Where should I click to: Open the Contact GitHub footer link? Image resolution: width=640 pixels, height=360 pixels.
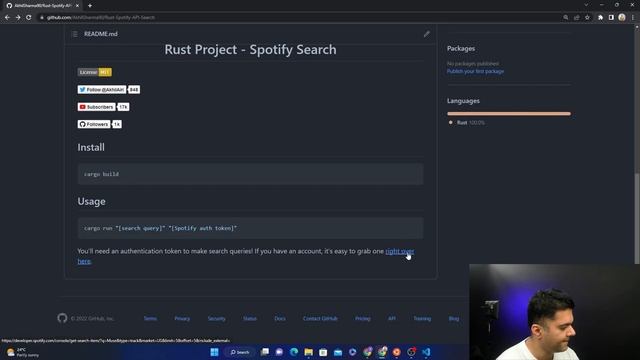pos(320,318)
